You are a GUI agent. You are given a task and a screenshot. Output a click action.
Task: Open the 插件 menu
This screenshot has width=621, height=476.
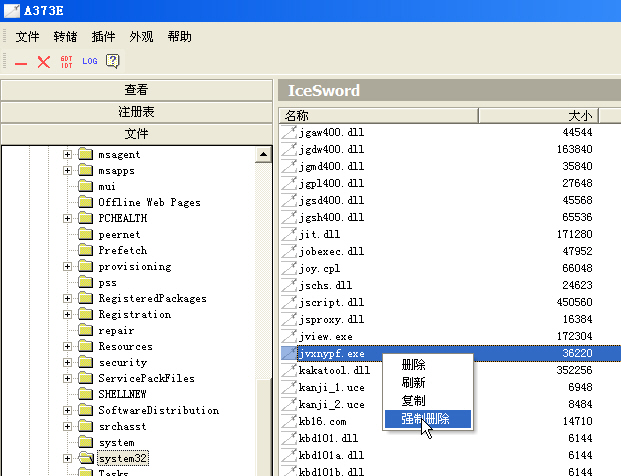pyautogui.click(x=103, y=37)
